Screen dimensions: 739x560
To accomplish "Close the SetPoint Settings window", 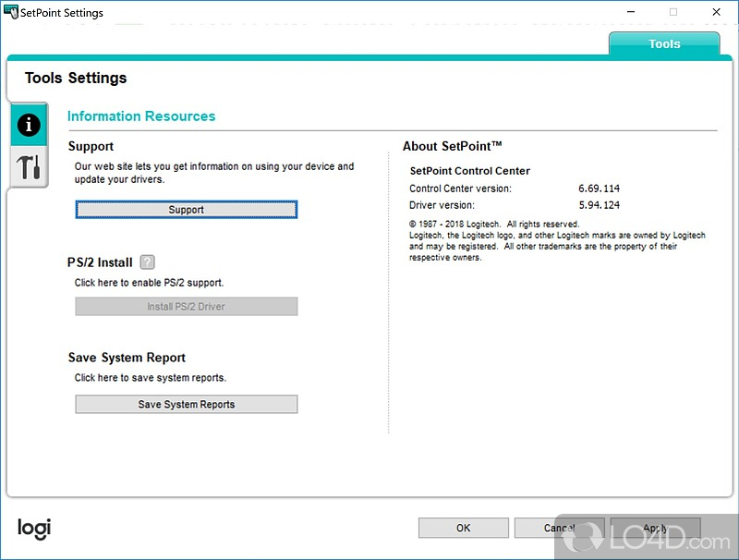I will click(717, 13).
